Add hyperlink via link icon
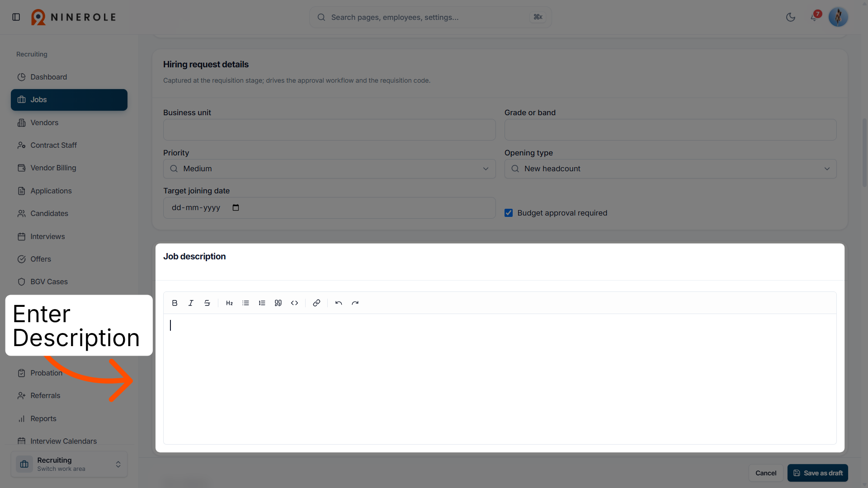The height and width of the screenshot is (488, 868). (316, 303)
